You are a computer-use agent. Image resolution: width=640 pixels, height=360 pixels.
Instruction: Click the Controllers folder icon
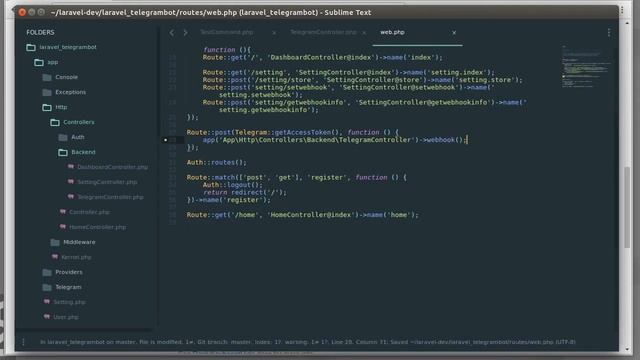55,122
